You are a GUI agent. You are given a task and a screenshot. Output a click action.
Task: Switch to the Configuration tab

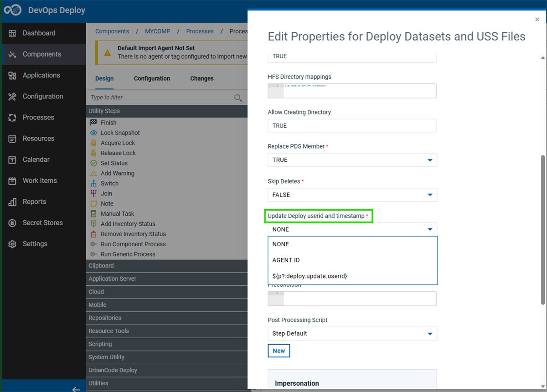click(152, 78)
